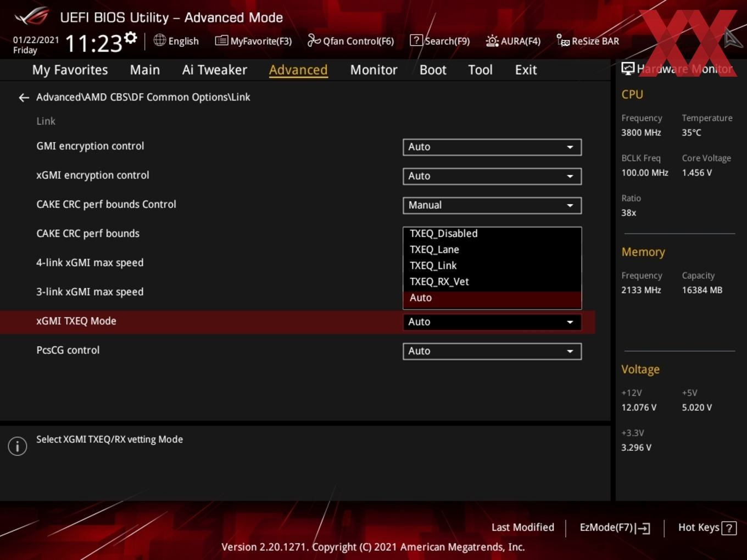Open the clock settings gear icon

[x=130, y=37]
